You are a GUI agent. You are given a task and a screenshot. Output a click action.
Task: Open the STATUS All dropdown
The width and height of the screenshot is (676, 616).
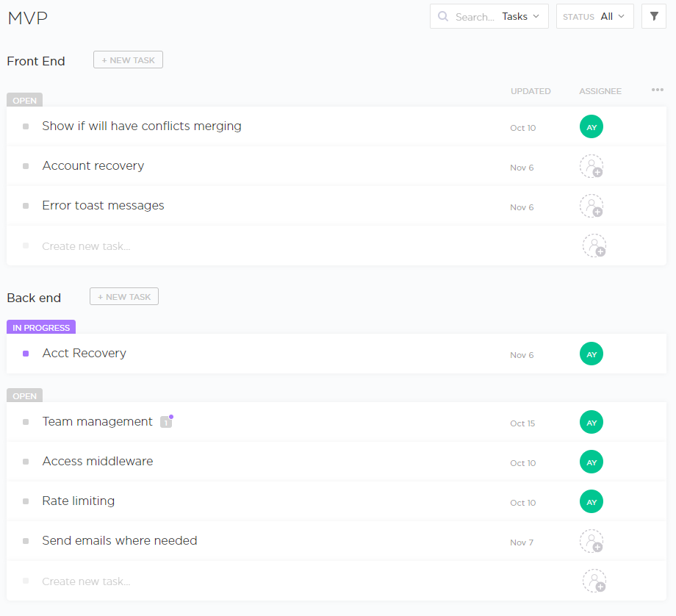click(x=594, y=16)
